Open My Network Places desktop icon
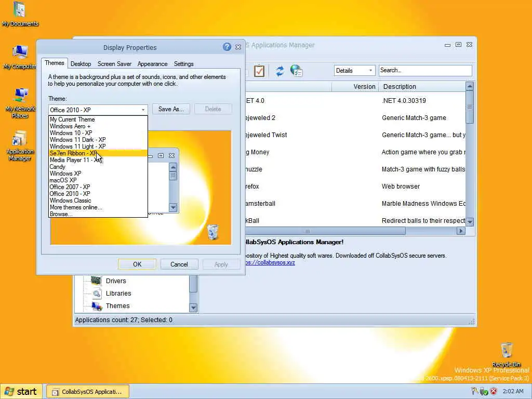 (x=20, y=102)
